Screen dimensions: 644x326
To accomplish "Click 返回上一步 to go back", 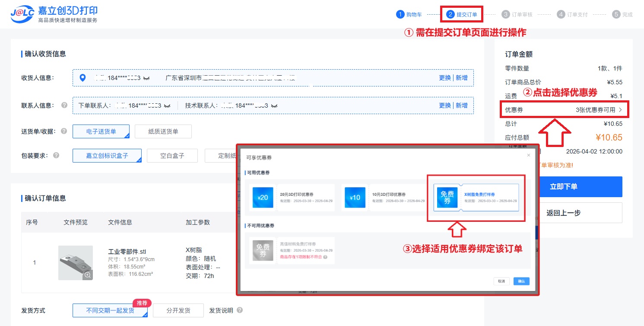I will (563, 213).
